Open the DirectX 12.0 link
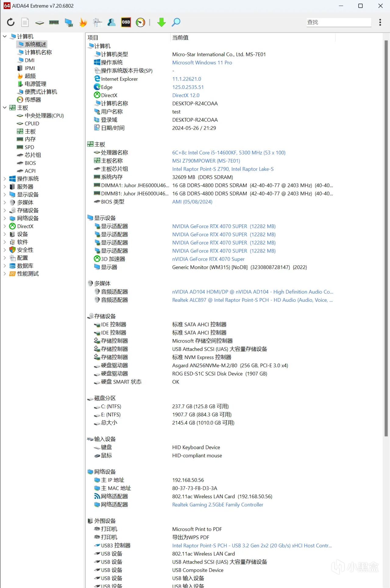This screenshot has height=588, width=390. pyautogui.click(x=186, y=95)
